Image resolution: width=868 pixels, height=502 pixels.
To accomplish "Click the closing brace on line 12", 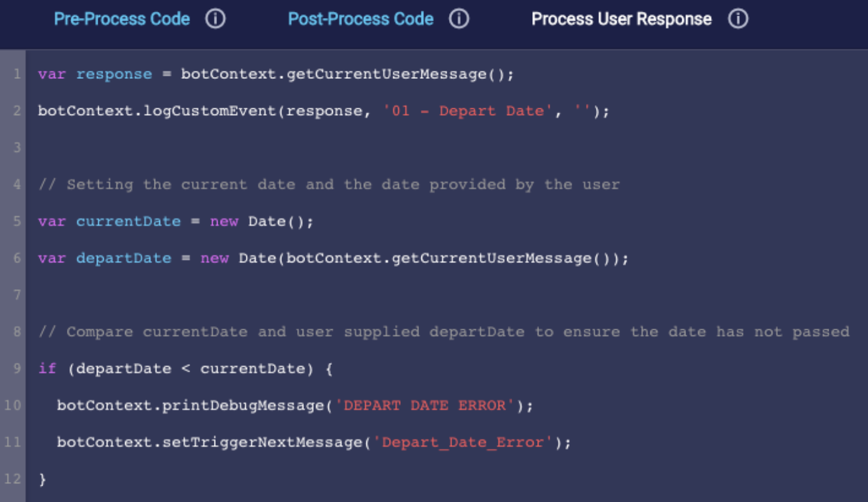I will coord(43,479).
